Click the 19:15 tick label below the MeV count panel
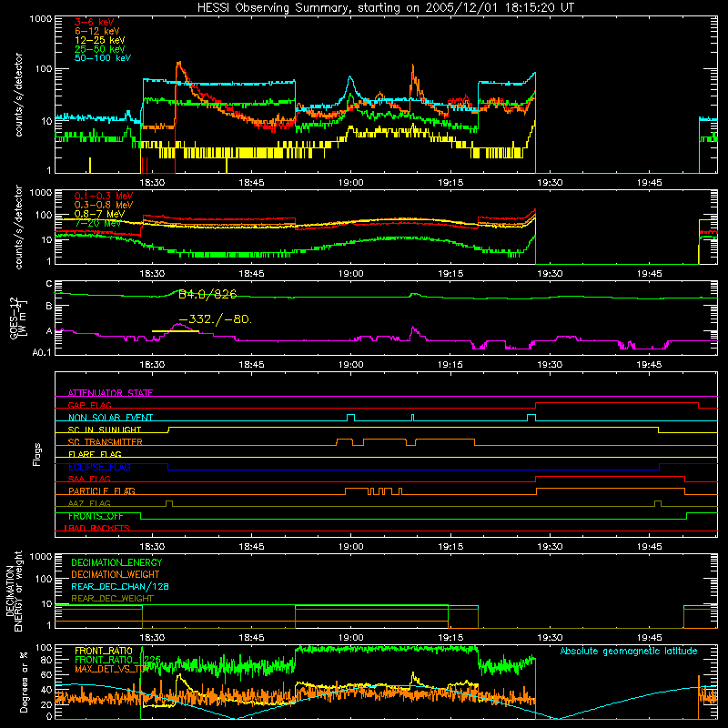Viewport: 728px width, 728px height. pos(450,274)
